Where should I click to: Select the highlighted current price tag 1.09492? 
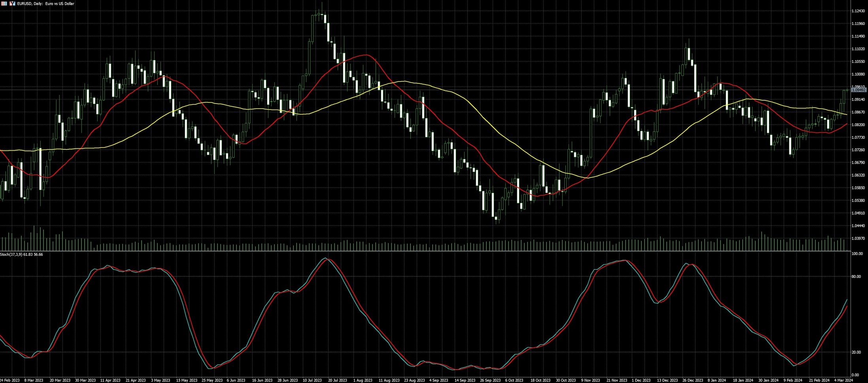pos(858,90)
